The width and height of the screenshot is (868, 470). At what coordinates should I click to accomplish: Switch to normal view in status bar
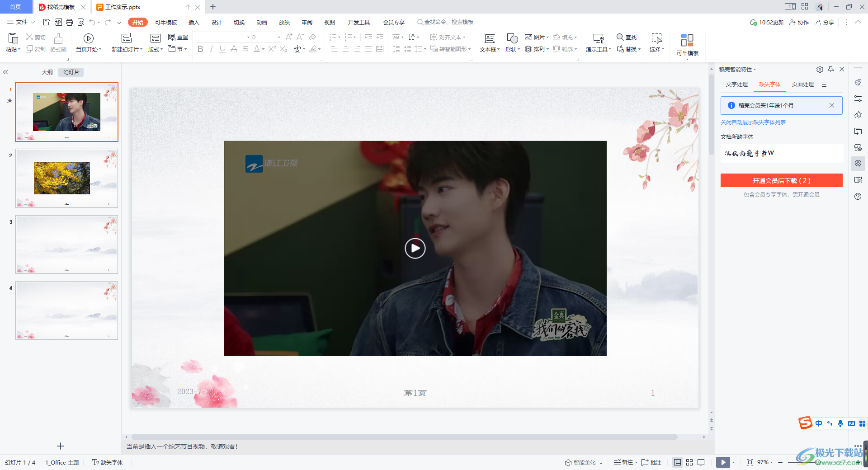pos(677,462)
